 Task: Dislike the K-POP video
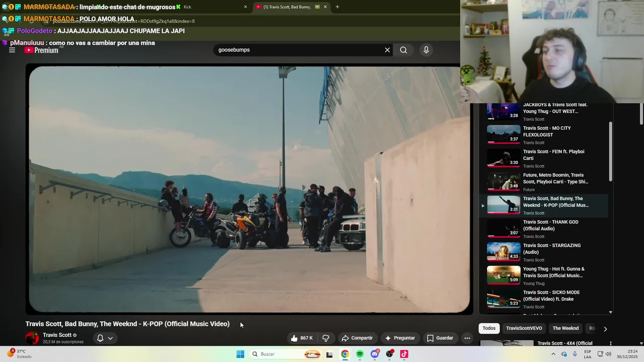pyautogui.click(x=326, y=338)
